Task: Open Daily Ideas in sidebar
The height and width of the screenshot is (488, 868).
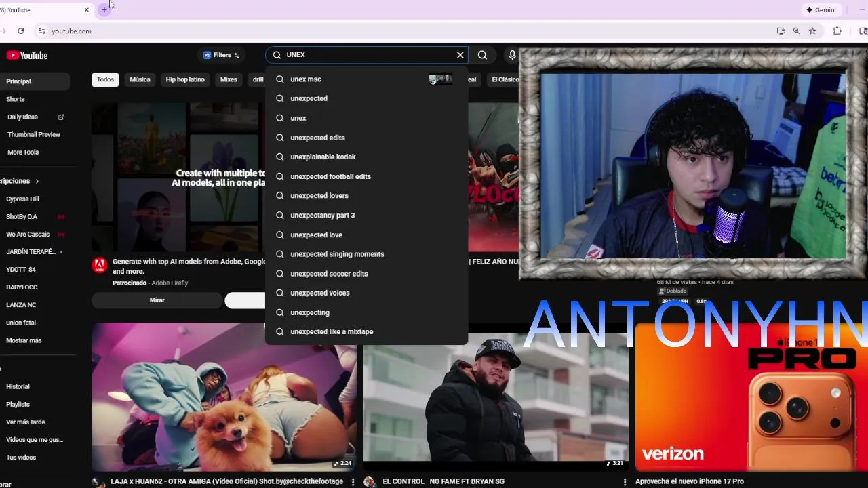Action: pyautogui.click(x=34, y=117)
